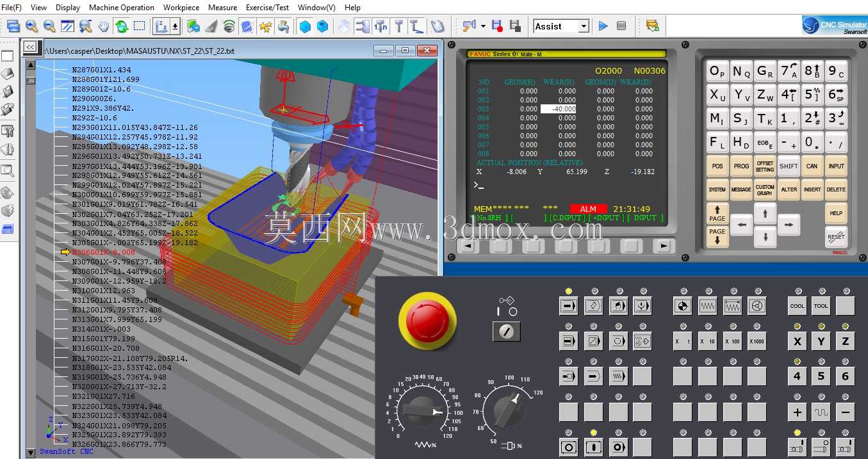Click the rapid traverse wave key
Viewport: 868px width, 459px height.
[821, 412]
